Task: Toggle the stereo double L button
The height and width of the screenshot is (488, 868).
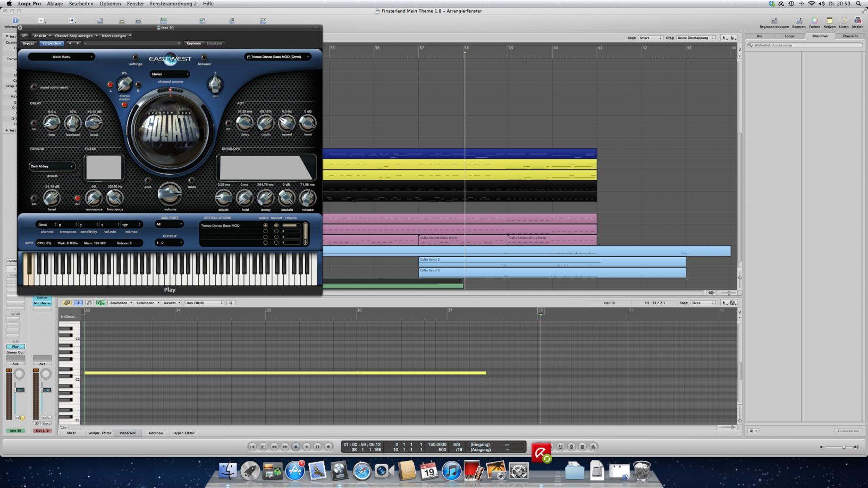Action: [110, 85]
